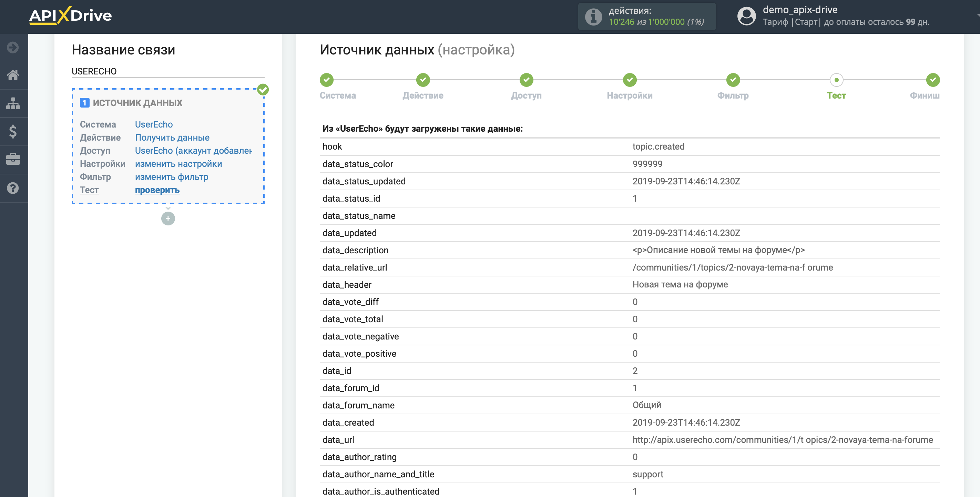Image resolution: width=980 pixels, height=497 pixels.
Task: Click the data_forum_id field name
Action: coord(351,388)
